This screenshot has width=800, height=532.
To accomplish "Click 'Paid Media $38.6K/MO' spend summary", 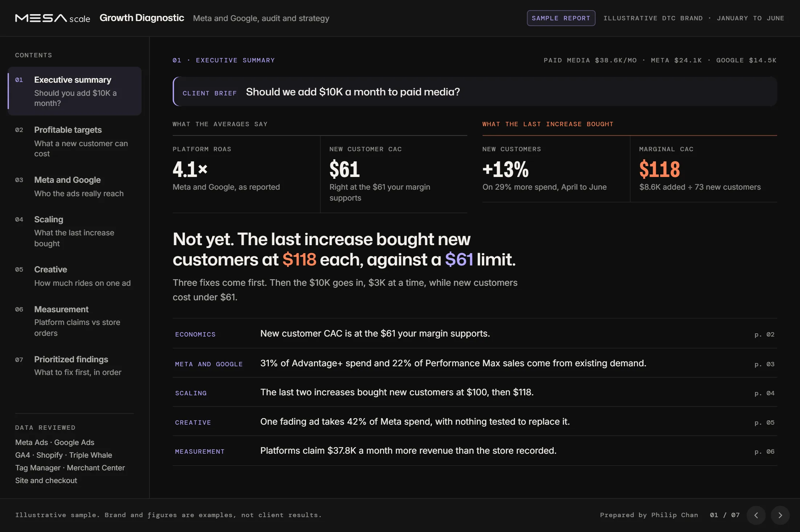I will (x=590, y=60).
